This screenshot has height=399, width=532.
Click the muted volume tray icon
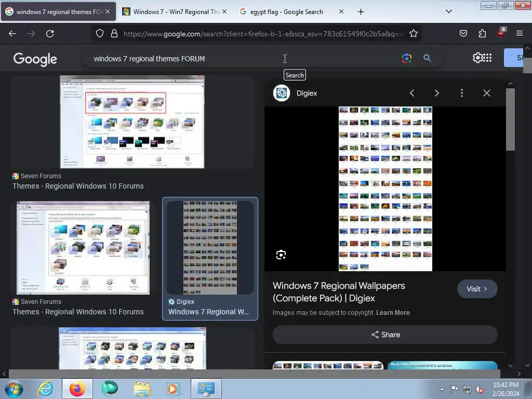pyautogui.click(x=480, y=389)
